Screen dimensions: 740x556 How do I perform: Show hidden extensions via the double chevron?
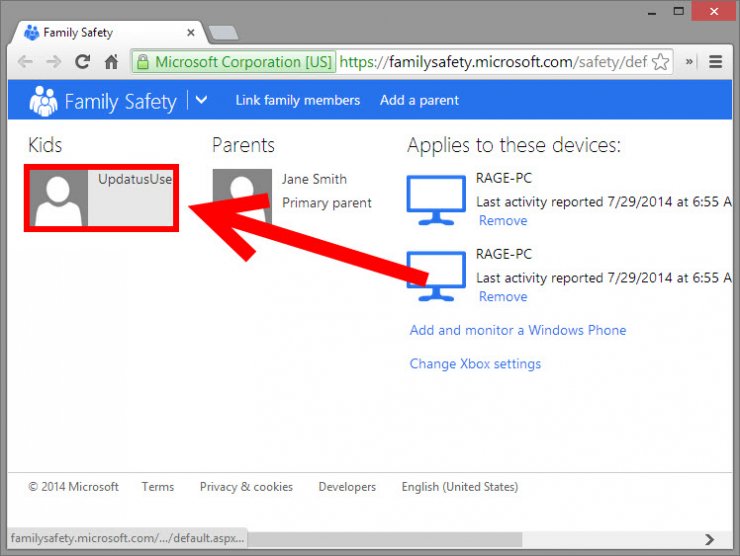pos(689,61)
